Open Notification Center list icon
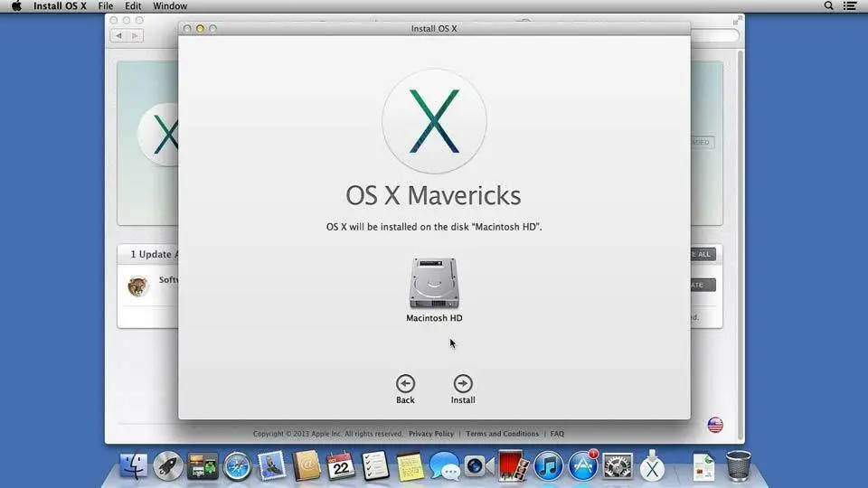The width and height of the screenshot is (868, 488). pos(850,6)
